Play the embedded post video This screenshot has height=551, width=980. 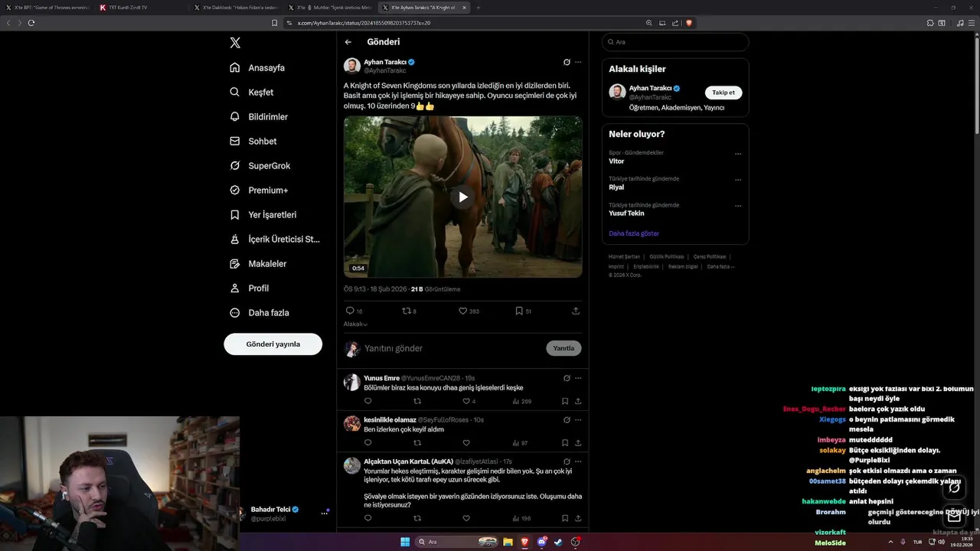(463, 197)
